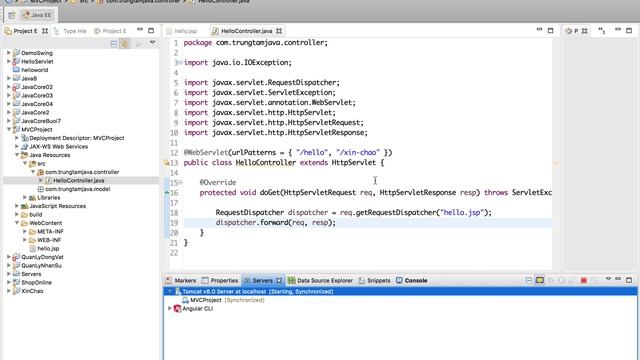Viewport: 640px width, 360px height.
Task: Switch to the hello.jsp editor tab
Action: [x=182, y=31]
